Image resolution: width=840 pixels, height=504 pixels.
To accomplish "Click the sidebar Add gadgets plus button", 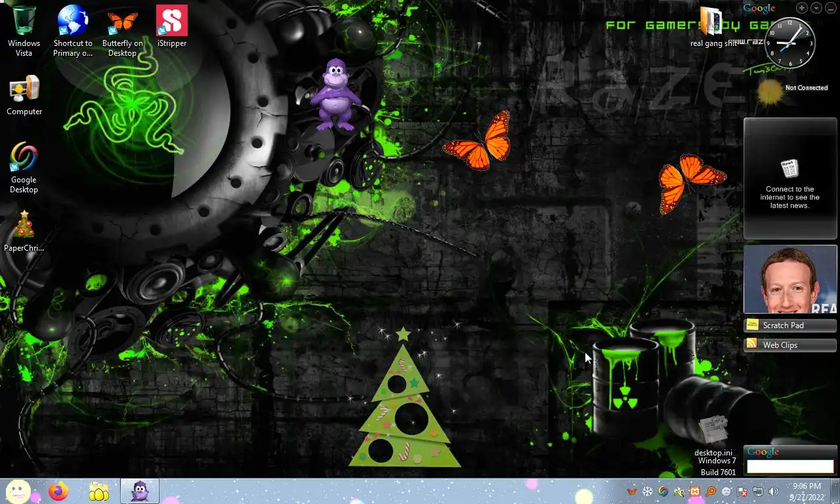I will (802, 8).
